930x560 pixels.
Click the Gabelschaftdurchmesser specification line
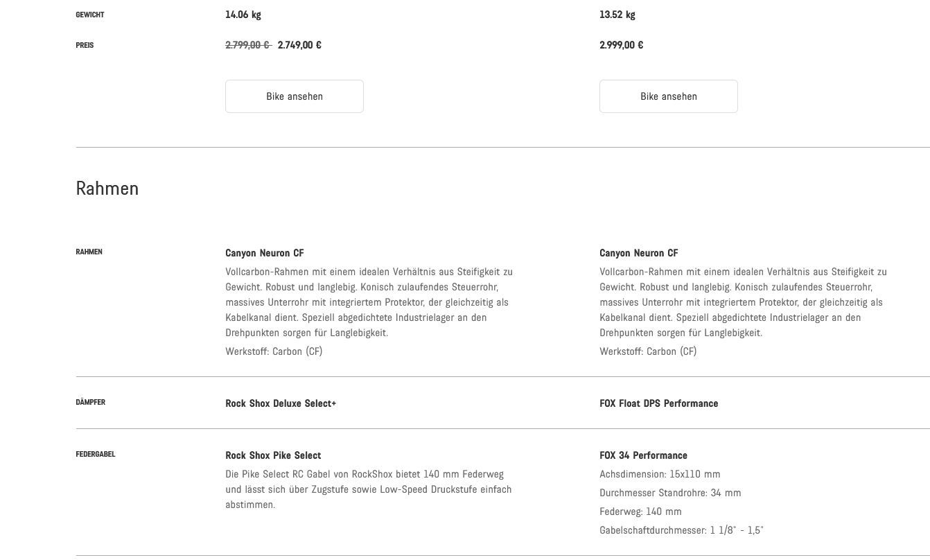[681, 530]
